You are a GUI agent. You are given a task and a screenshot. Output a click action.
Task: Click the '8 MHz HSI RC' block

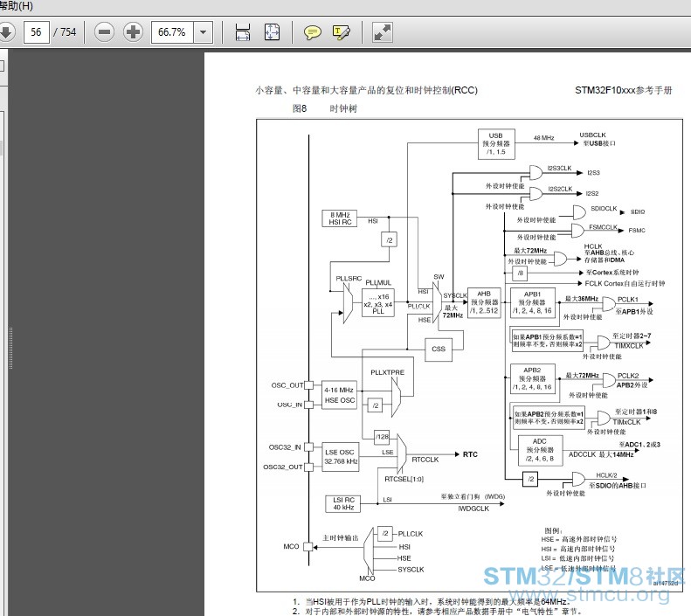coord(340,218)
